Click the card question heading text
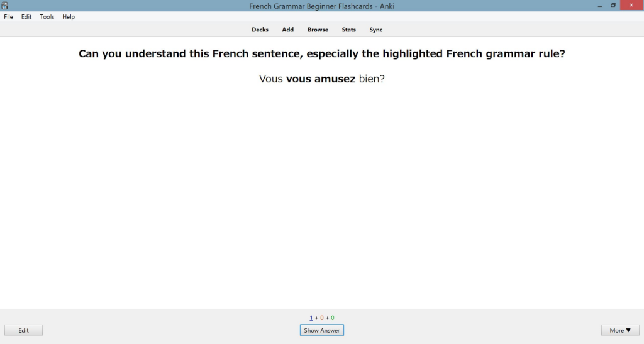This screenshot has height=344, width=644. click(321, 54)
